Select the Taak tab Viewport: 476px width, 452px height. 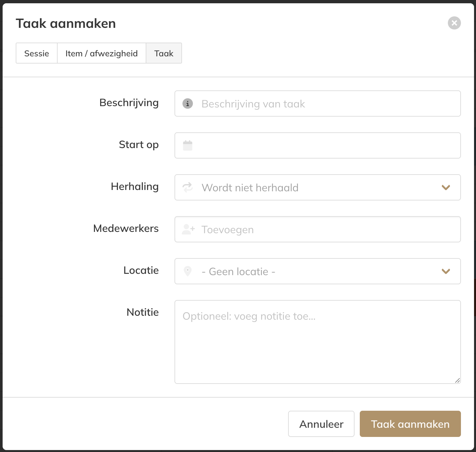(x=164, y=53)
